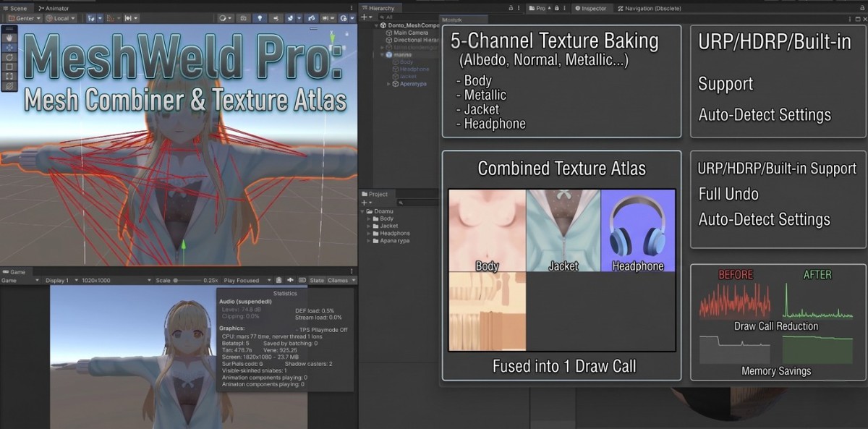This screenshot has width=868, height=429.
Task: Expand the Aperatypa object in Hierarchy
Action: (388, 84)
